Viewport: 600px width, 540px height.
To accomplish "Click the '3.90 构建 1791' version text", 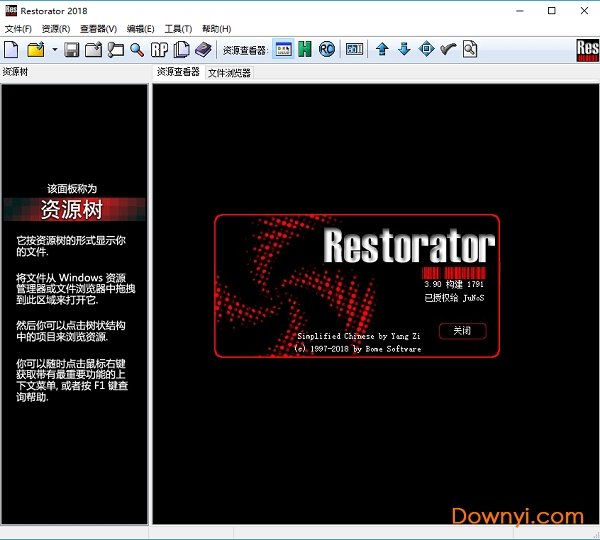I will click(454, 284).
